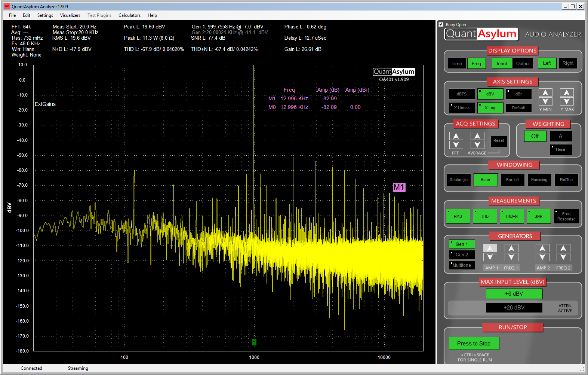
Task: Decrease the Y MAX axis value
Action: (x=567, y=101)
